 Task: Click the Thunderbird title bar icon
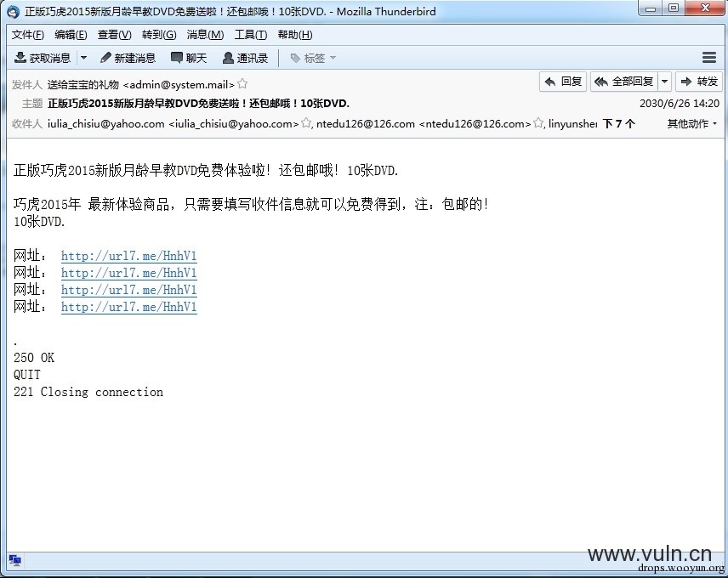pyautogui.click(x=13, y=12)
